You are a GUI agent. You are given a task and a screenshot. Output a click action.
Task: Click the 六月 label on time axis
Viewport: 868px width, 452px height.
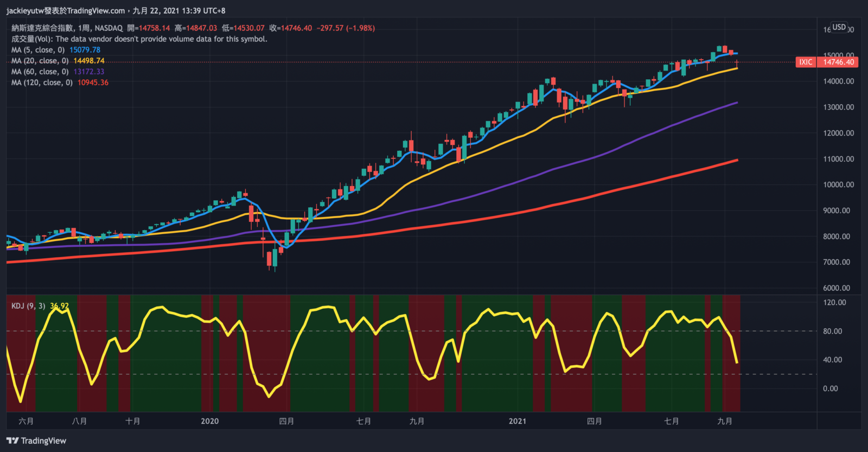pos(26,421)
